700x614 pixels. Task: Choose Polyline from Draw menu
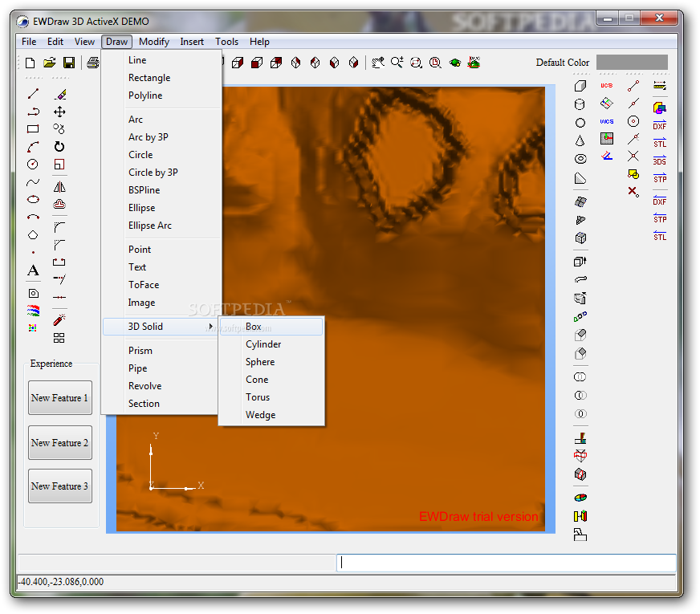tap(161, 96)
